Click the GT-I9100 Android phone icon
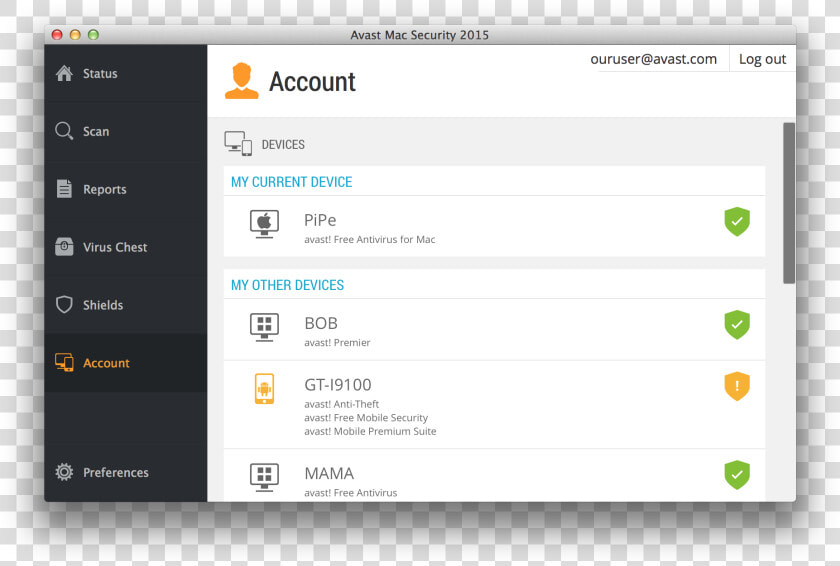This screenshot has height=566, width=840. click(x=265, y=389)
